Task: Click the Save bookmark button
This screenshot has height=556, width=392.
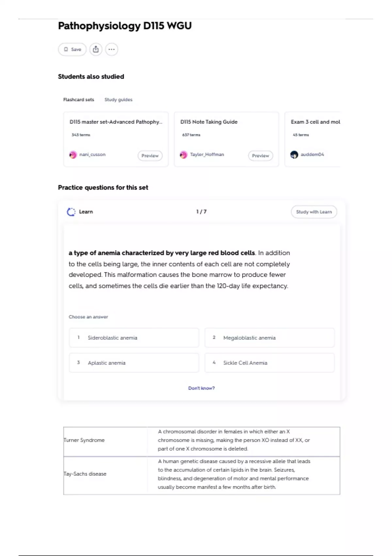Action: [72, 49]
